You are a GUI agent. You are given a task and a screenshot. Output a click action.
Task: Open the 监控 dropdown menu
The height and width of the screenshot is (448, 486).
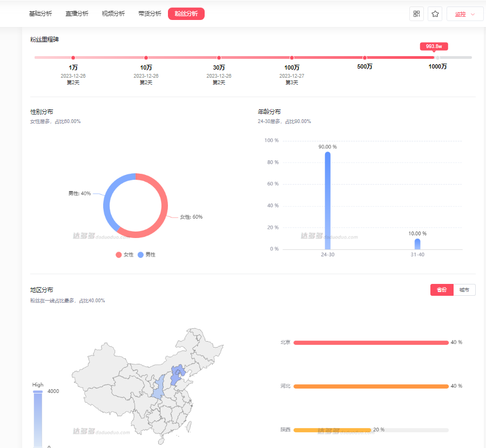(x=465, y=14)
